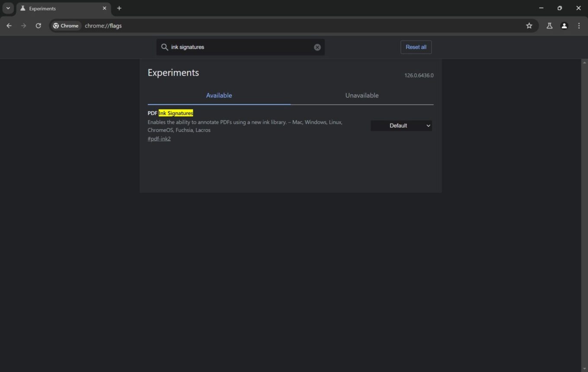The height and width of the screenshot is (372, 588).
Task: Click the Experiments page heading
Action: 173,73
